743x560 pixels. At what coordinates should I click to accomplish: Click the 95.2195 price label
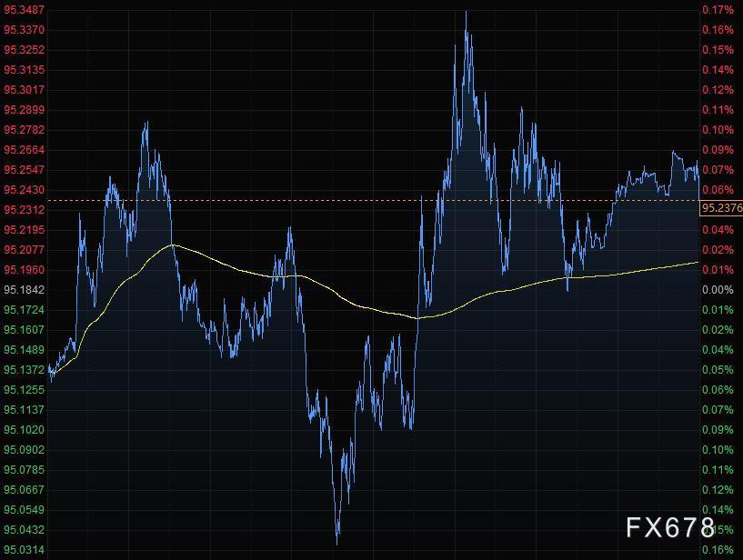coord(25,230)
